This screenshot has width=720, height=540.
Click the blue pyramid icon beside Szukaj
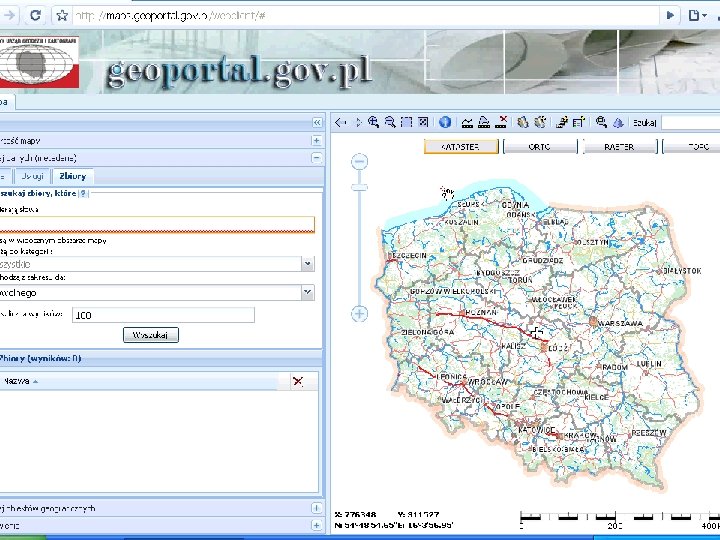[x=618, y=122]
